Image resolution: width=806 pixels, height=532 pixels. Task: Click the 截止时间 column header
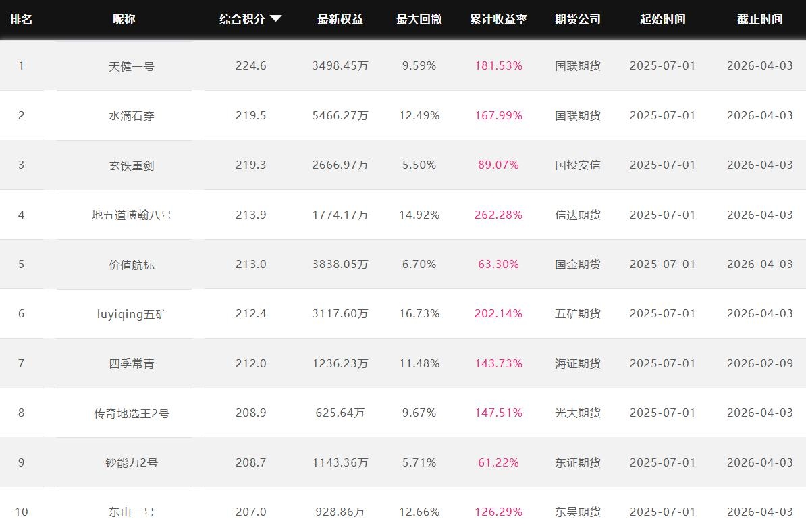[x=759, y=19]
